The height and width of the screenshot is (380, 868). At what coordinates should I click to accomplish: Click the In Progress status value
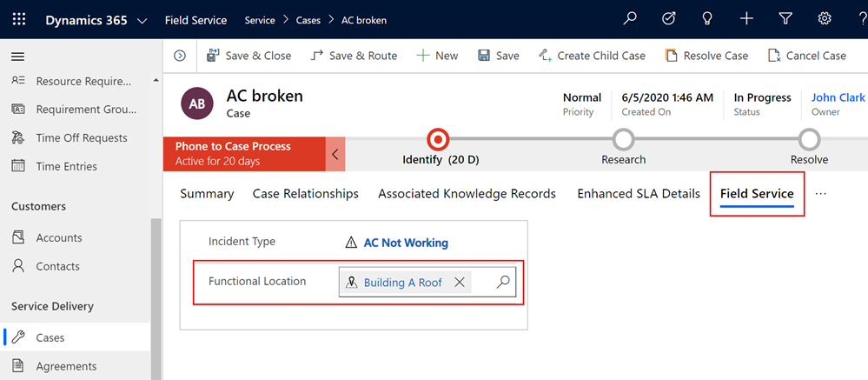click(762, 97)
